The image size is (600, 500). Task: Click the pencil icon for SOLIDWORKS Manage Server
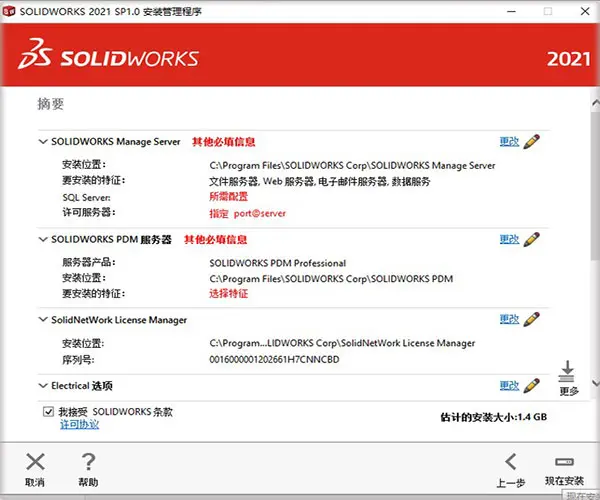pyautogui.click(x=532, y=142)
